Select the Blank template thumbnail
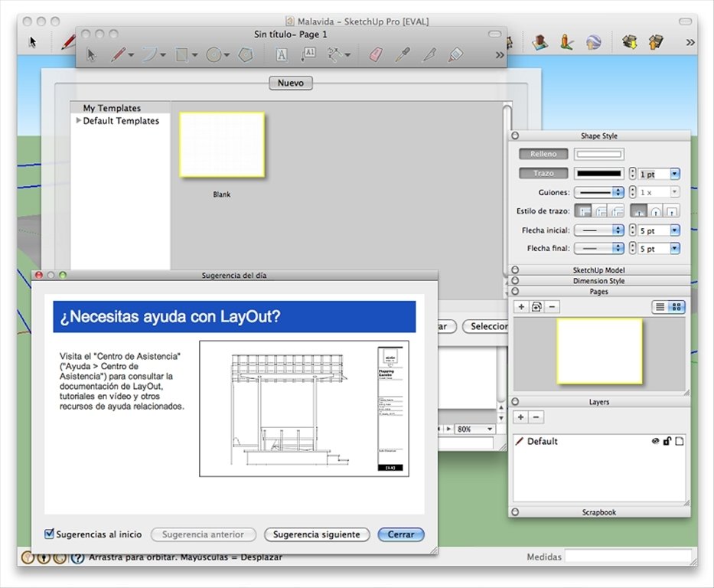This screenshot has width=714, height=588. pos(222,145)
